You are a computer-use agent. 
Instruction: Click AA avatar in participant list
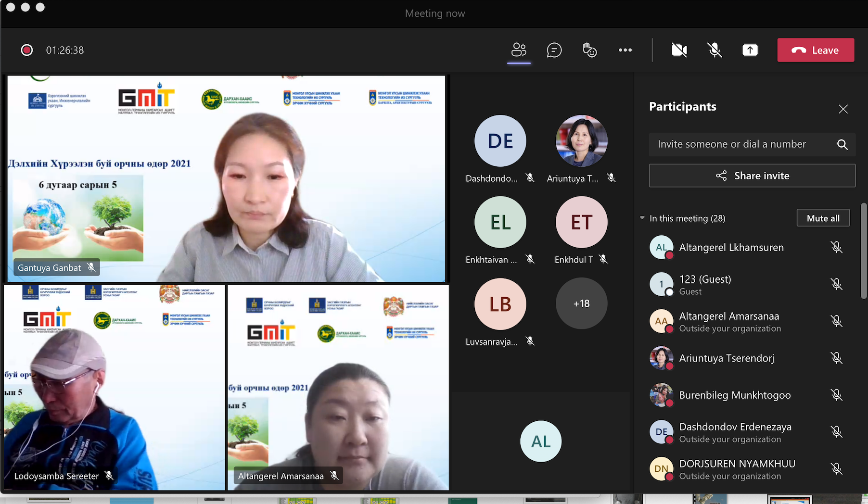[661, 321]
